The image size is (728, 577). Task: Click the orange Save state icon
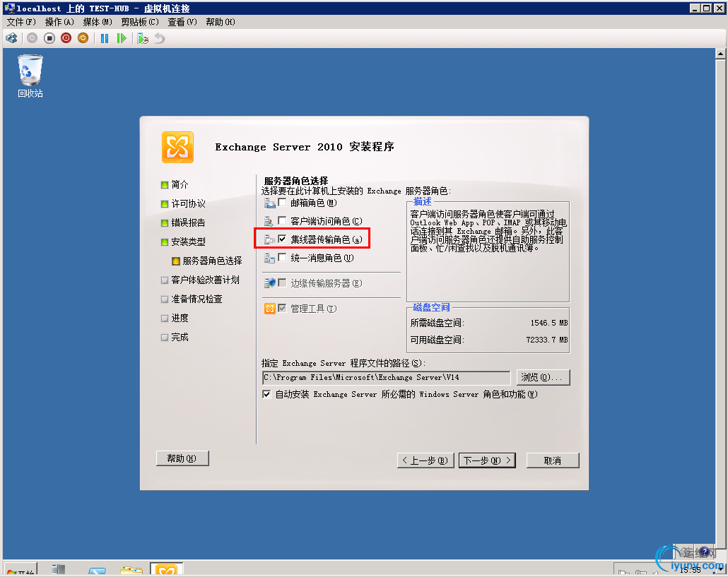point(83,39)
